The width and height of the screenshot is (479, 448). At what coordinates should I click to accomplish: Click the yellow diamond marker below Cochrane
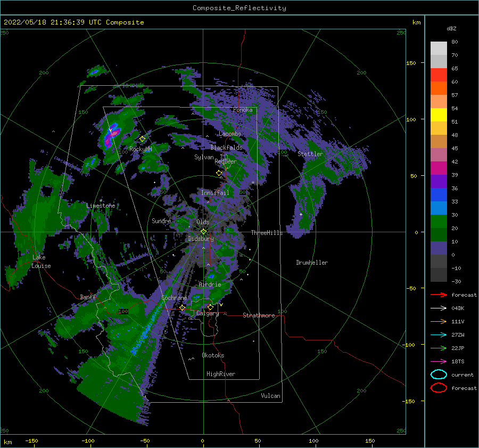tap(183, 307)
